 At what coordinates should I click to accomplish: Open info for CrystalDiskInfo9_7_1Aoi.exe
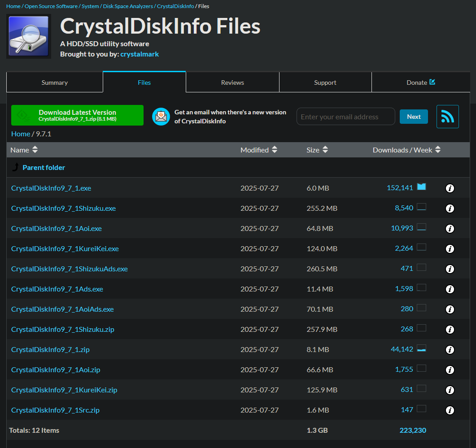(x=450, y=229)
